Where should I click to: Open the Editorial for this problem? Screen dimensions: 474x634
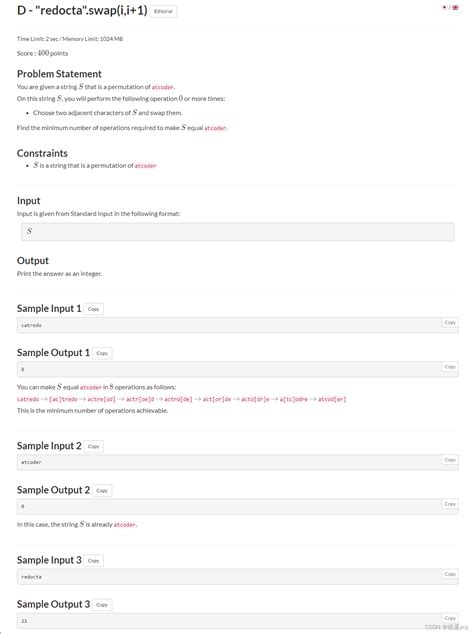click(x=163, y=11)
